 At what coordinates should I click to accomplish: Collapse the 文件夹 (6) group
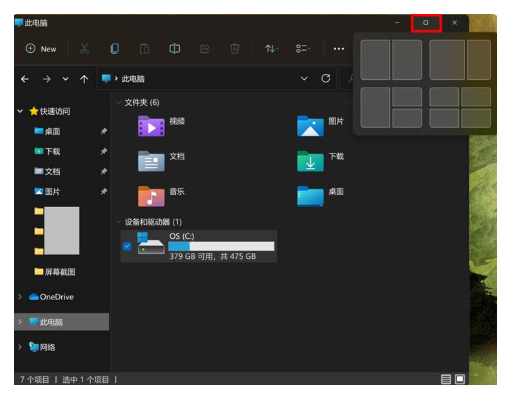[x=118, y=102]
